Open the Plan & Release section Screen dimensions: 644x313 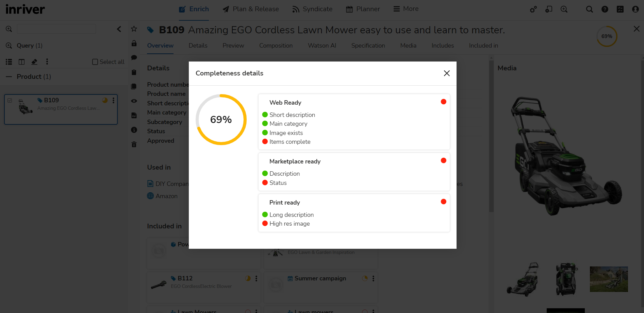coord(251,9)
